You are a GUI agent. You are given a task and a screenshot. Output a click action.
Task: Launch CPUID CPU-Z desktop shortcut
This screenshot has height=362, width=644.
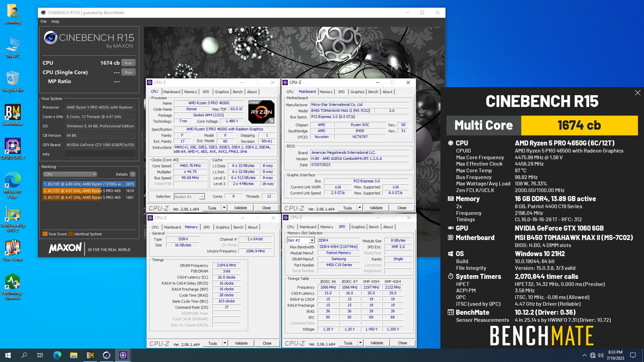(x=13, y=148)
